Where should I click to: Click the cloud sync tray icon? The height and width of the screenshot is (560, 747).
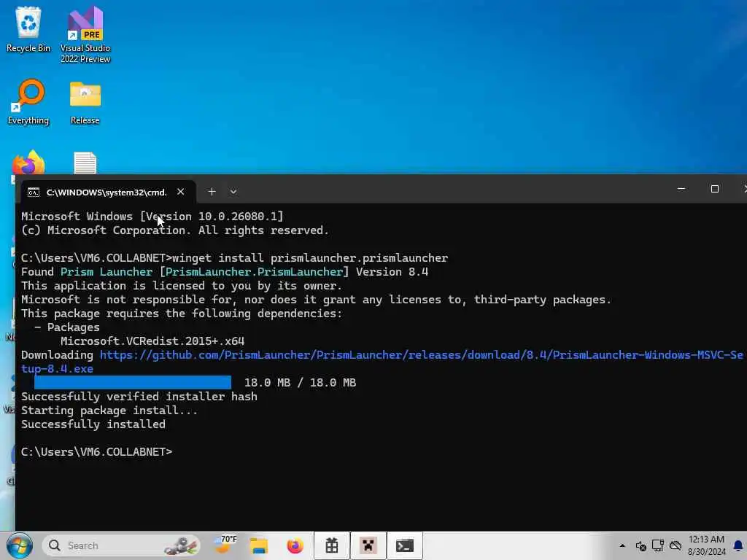[676, 545]
